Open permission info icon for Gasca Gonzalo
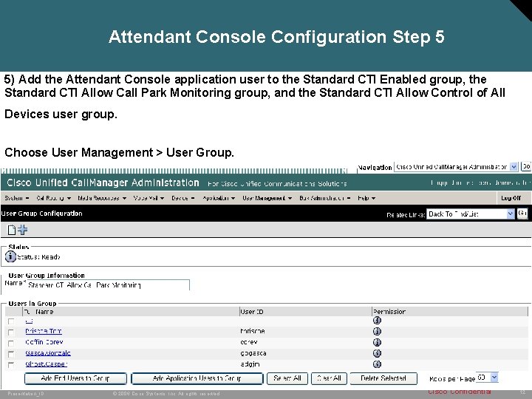This screenshot has height=399, width=532. tap(377, 353)
